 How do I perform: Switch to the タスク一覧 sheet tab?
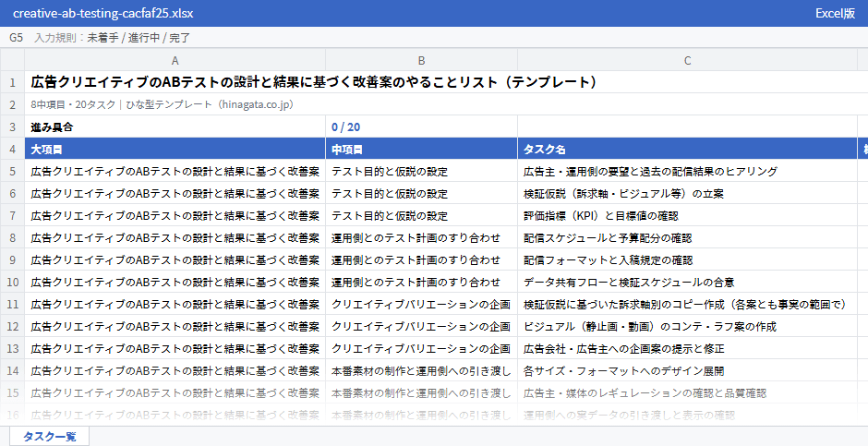[x=49, y=436]
